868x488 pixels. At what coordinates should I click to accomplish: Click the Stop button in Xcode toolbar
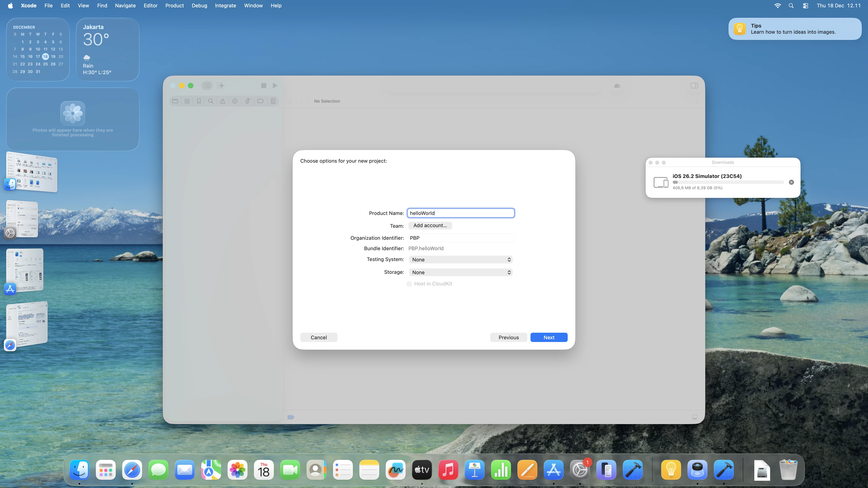coord(263,86)
